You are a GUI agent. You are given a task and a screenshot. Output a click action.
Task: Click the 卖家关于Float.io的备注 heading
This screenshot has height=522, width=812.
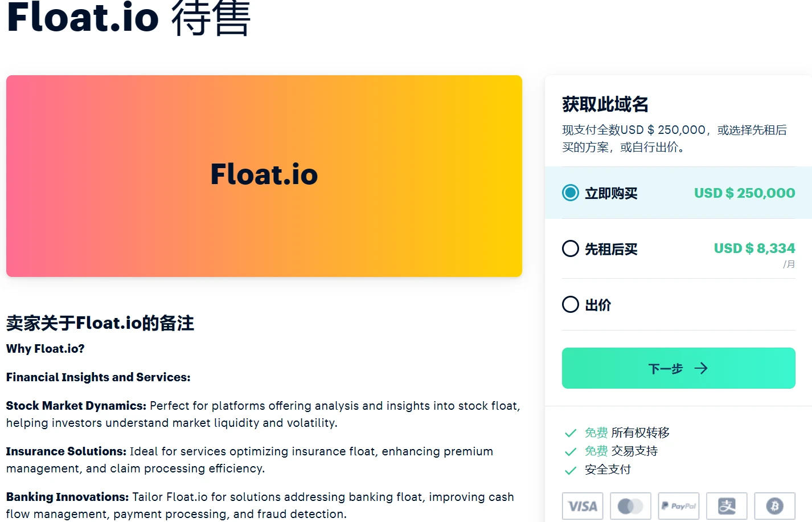coord(100,323)
